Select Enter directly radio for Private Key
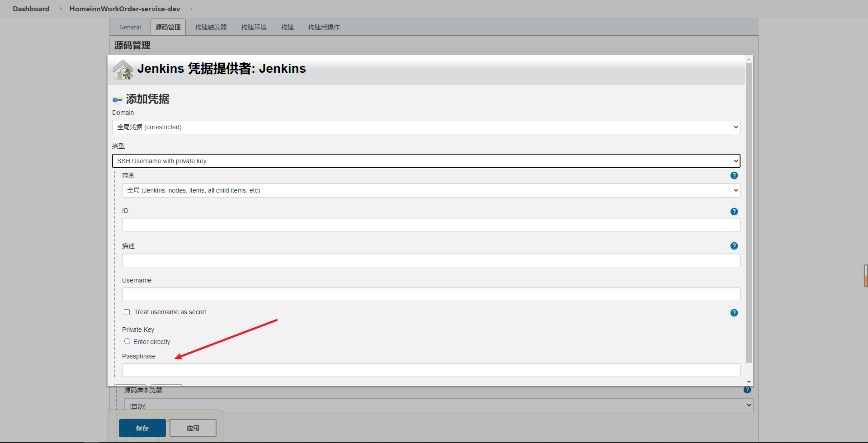This screenshot has height=443, width=868. point(127,341)
